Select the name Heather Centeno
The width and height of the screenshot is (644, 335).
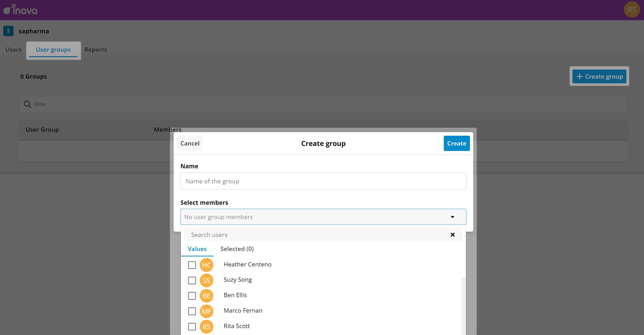(248, 264)
